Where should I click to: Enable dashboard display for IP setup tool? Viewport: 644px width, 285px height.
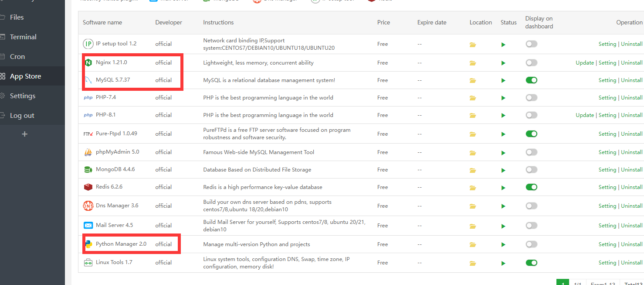click(531, 44)
